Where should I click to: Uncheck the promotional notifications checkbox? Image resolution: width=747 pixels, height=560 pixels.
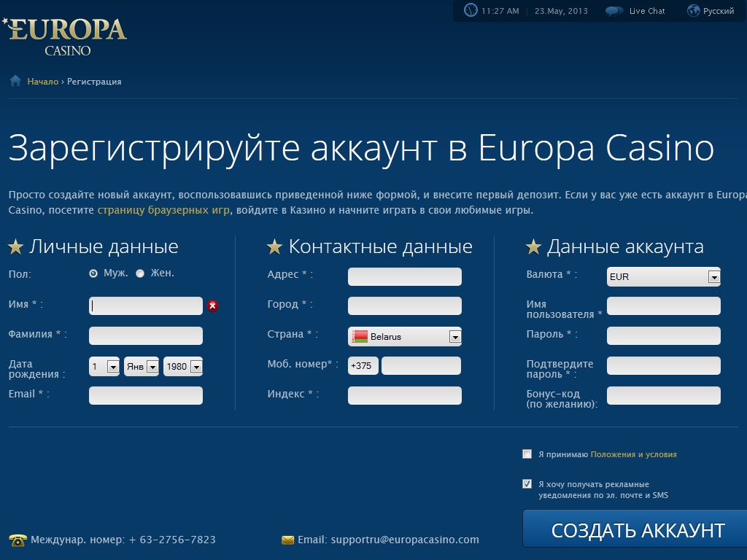[527, 483]
